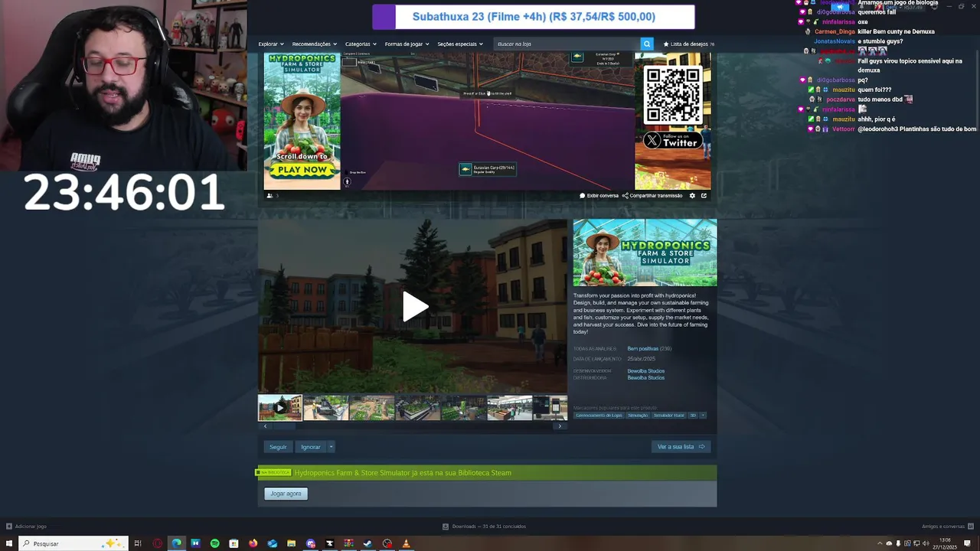
Task: Click the Simulação tag
Action: [x=638, y=415]
